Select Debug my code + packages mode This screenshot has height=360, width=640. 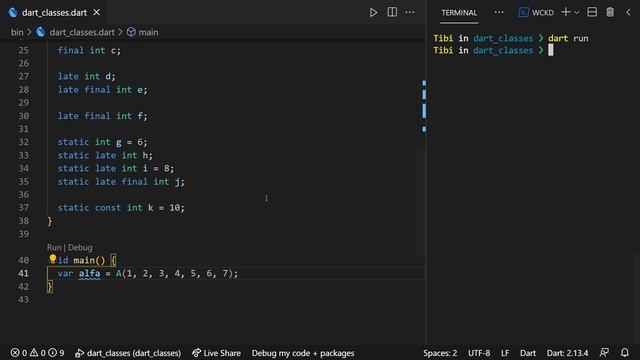click(303, 353)
